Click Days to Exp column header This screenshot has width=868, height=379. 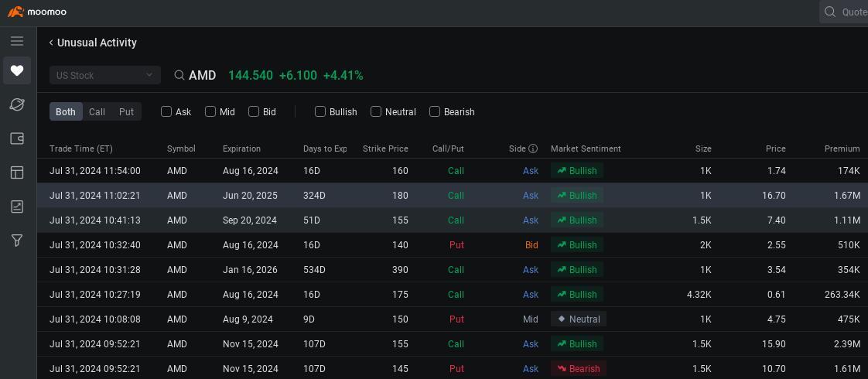[x=325, y=149]
